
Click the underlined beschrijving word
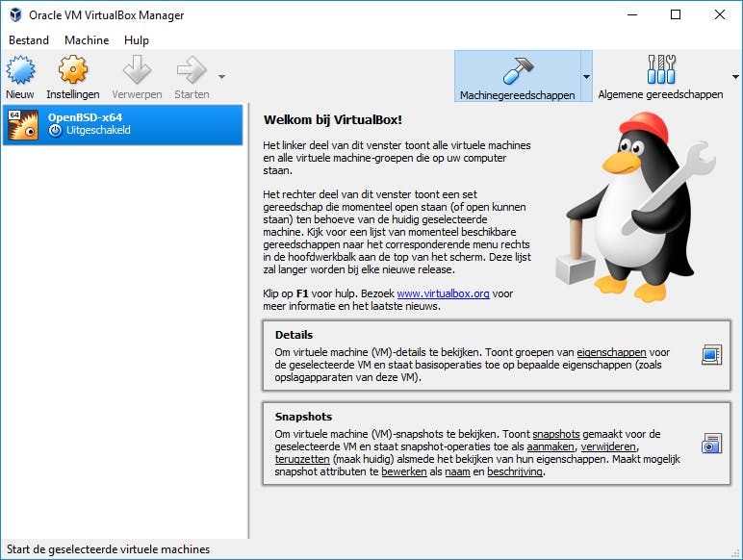coord(515,471)
